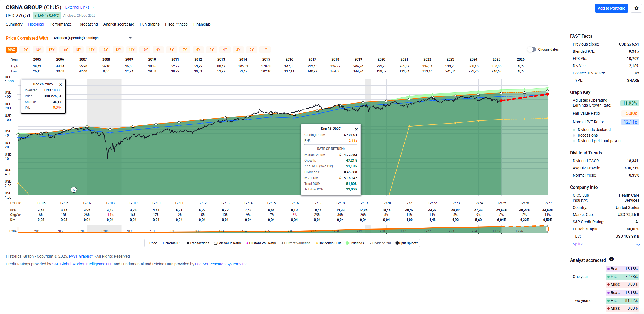Close the Dec 31, 2027 return popup
644x314 pixels.
coord(356,129)
